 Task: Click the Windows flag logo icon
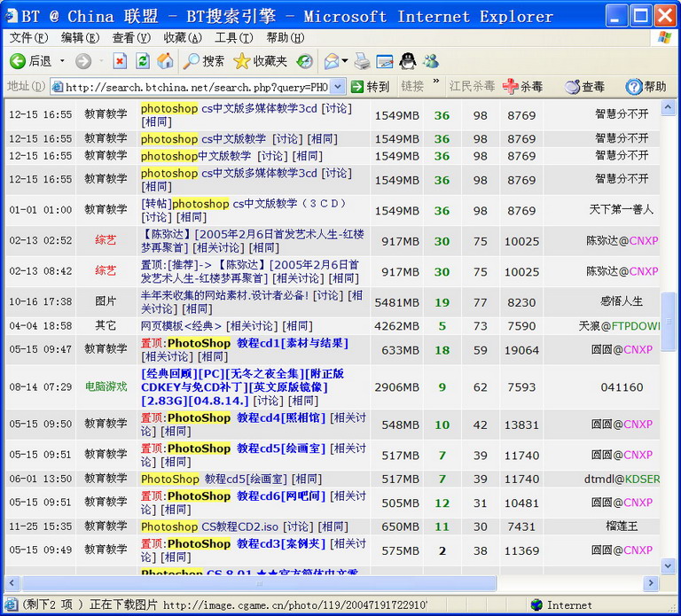pyautogui.click(x=664, y=38)
